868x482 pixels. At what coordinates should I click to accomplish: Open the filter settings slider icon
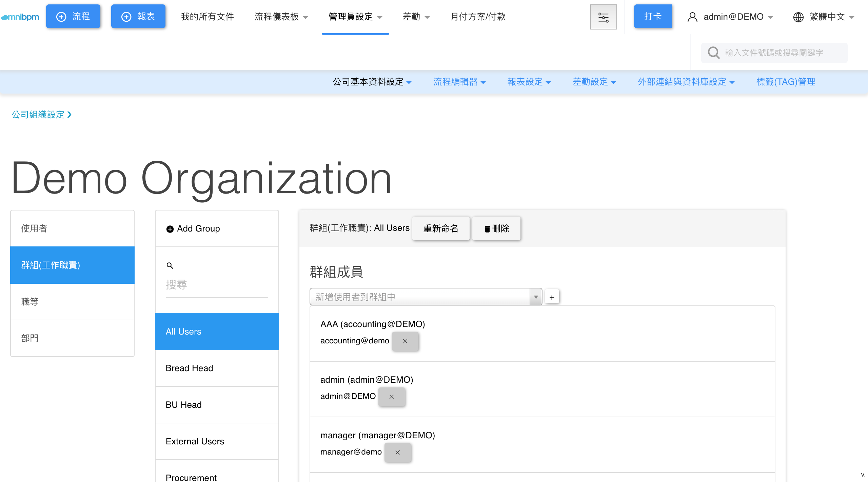pyautogui.click(x=603, y=17)
